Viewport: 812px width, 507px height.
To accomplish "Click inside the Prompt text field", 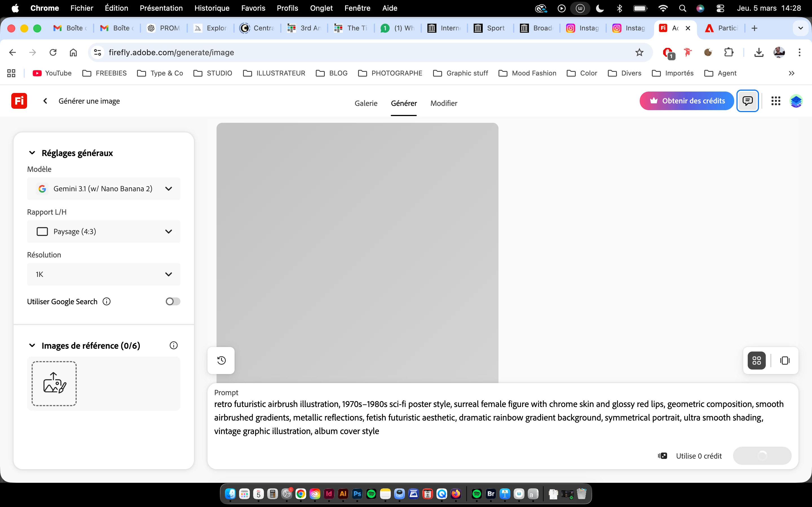I will [498, 417].
